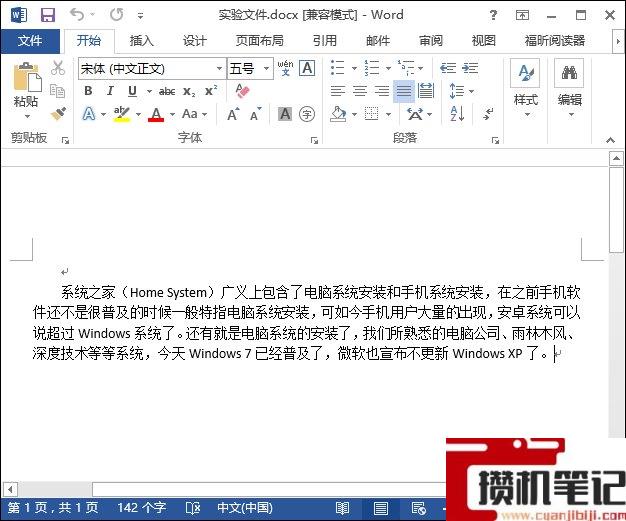
Task: Open the font size 五号 dropdown
Action: pyautogui.click(x=266, y=68)
